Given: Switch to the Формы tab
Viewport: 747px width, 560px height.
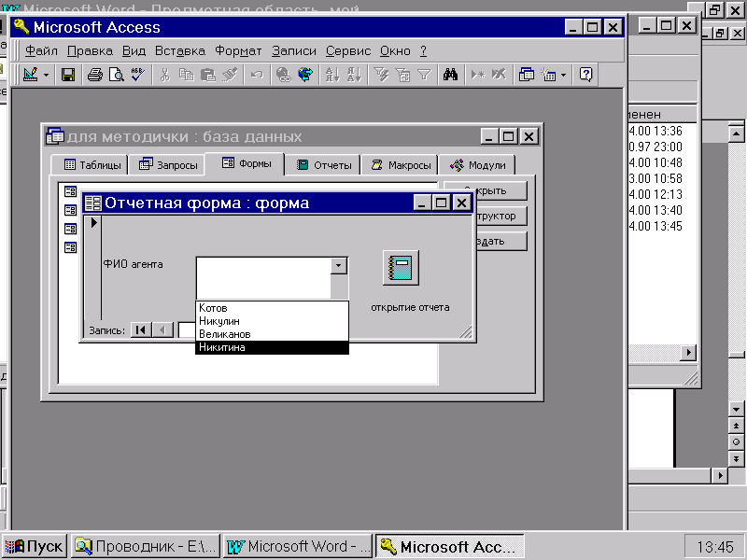Looking at the screenshot, I should click(x=245, y=164).
